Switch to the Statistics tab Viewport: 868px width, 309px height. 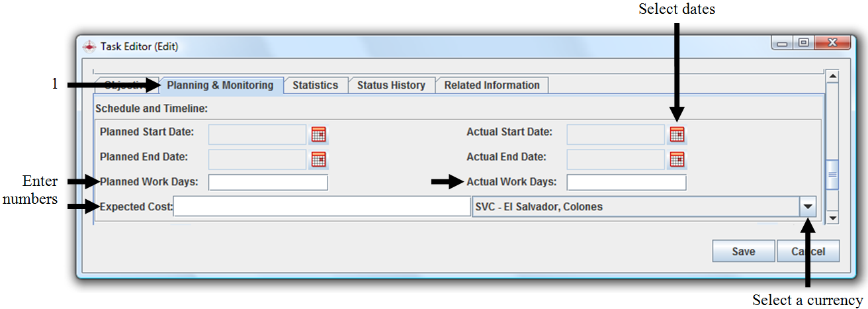tap(315, 85)
